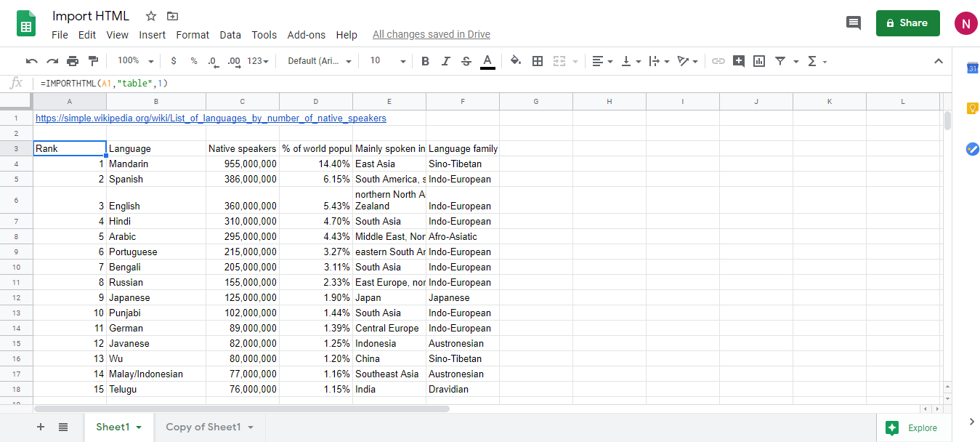Format as currency dollar sign
The image size is (980, 442).
click(x=174, y=61)
